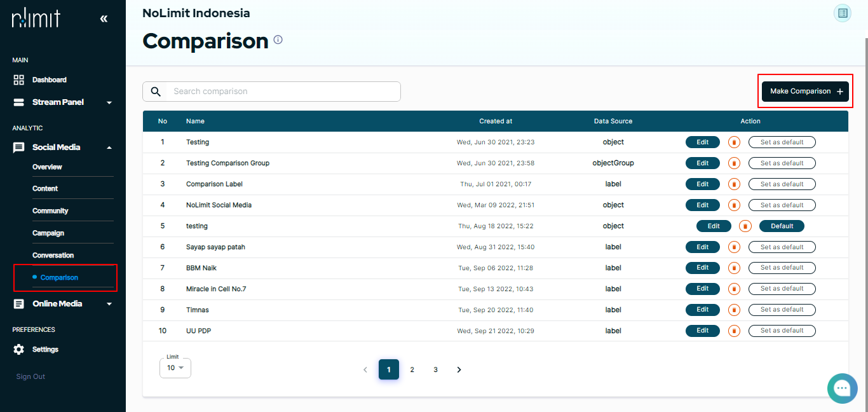This screenshot has height=412, width=868.
Task: Open Campaign under Social Media
Action: pyautogui.click(x=48, y=233)
